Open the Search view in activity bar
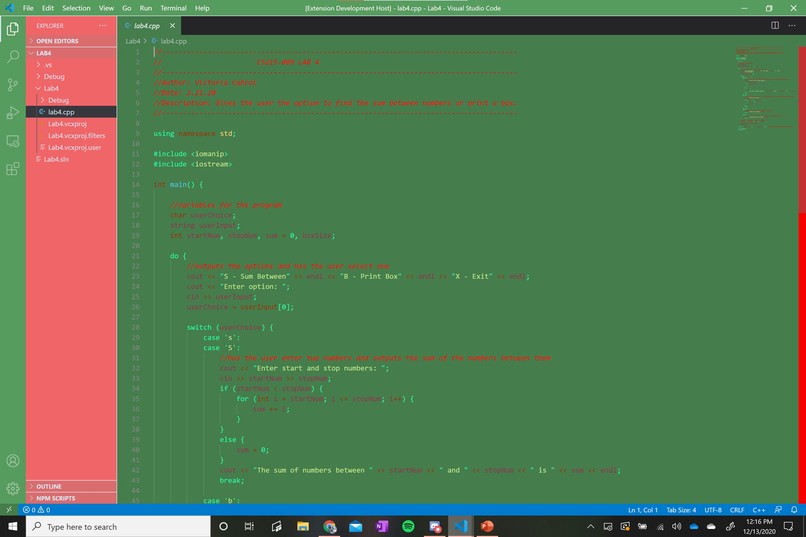 [x=13, y=56]
